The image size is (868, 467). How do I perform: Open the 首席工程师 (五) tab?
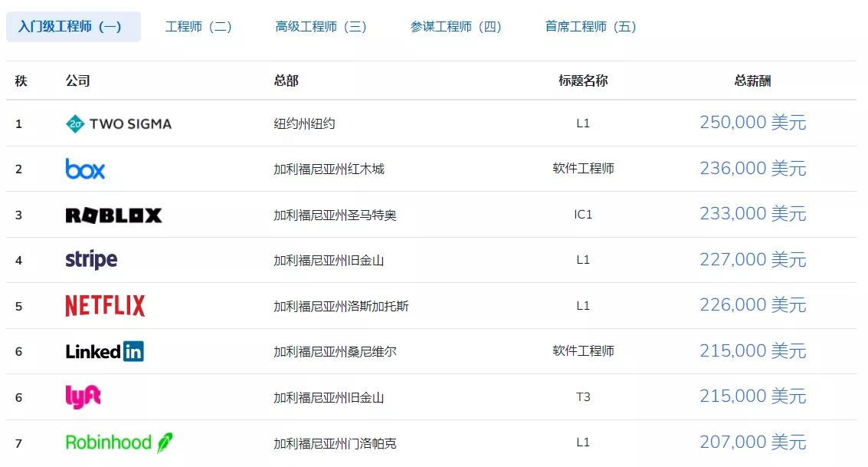point(591,27)
